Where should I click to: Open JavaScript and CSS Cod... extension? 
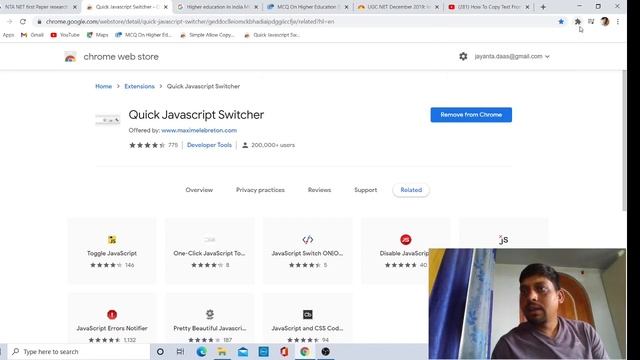[x=307, y=318]
